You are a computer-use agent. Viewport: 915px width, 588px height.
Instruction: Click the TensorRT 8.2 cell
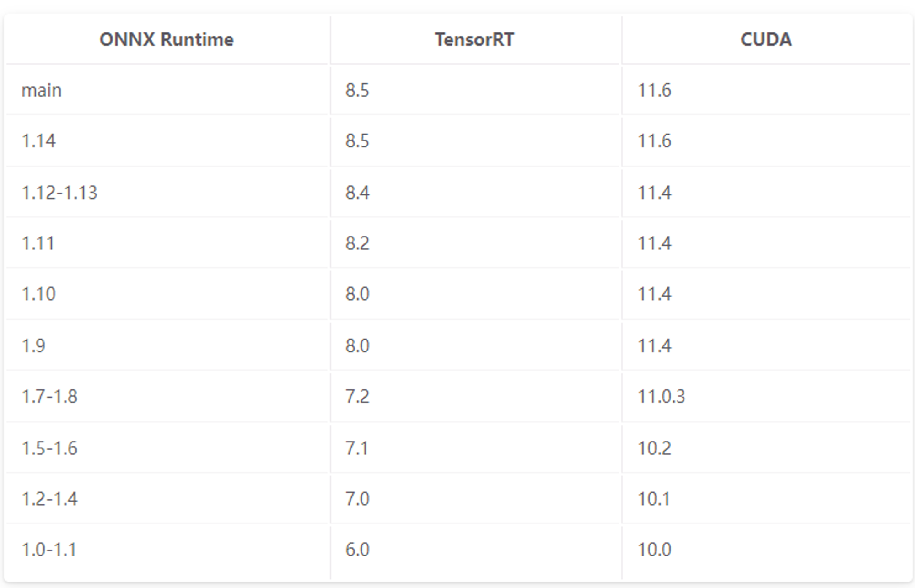(475, 243)
